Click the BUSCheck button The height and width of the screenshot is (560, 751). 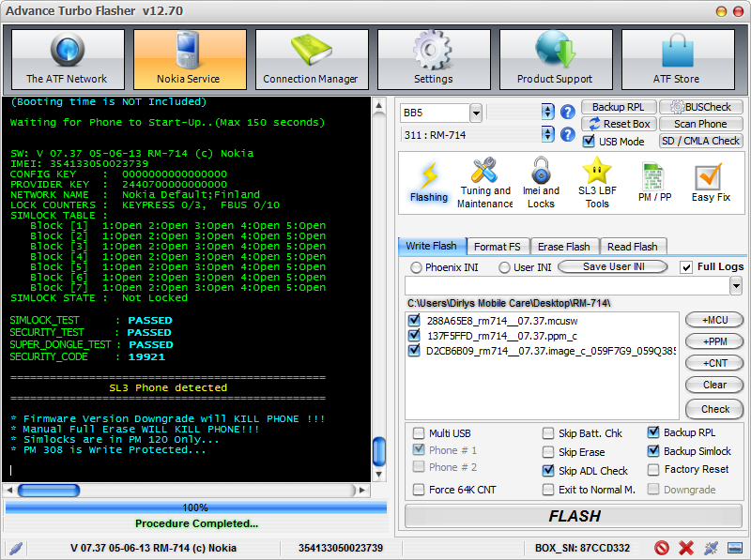point(700,107)
